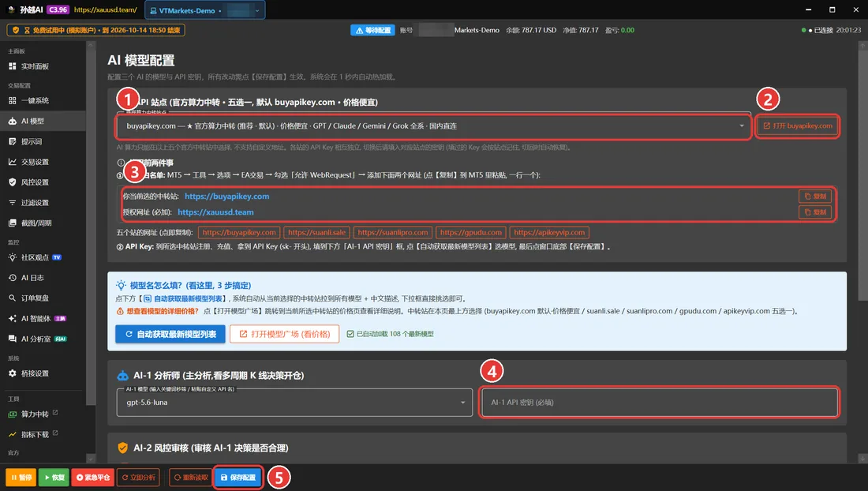Click 打开模型广场 (看价格) button
Image resolution: width=868 pixels, height=491 pixels.
[285, 334]
